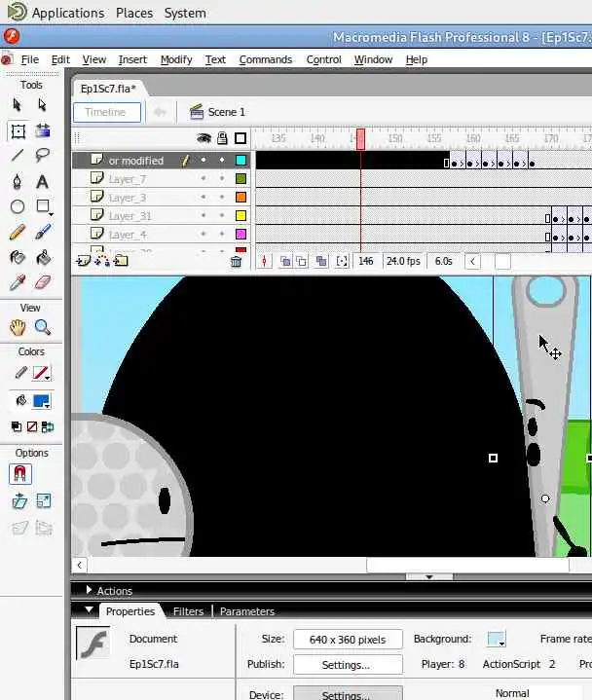Select the Eyedropper tool

pyautogui.click(x=18, y=282)
